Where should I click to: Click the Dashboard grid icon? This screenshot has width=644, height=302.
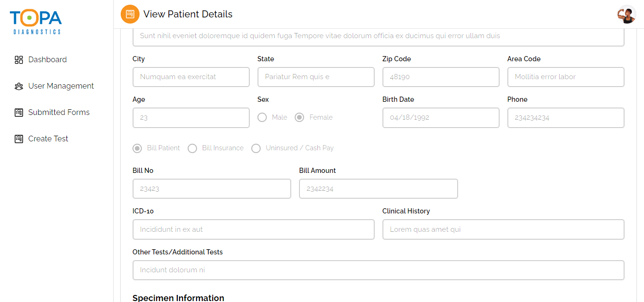click(x=19, y=60)
